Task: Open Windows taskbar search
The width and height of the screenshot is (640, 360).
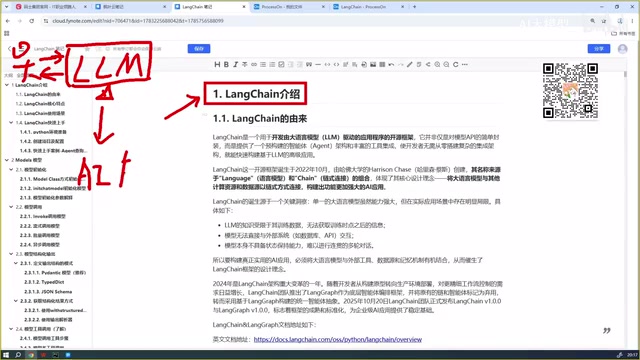Action: (18, 355)
